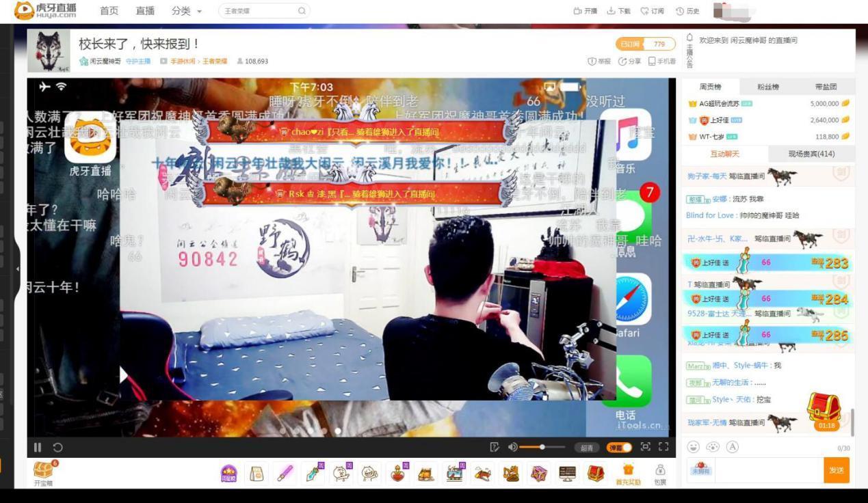Screen dimensions: 868x503
Task: Open the emoji picker in chat
Action: (x=694, y=447)
